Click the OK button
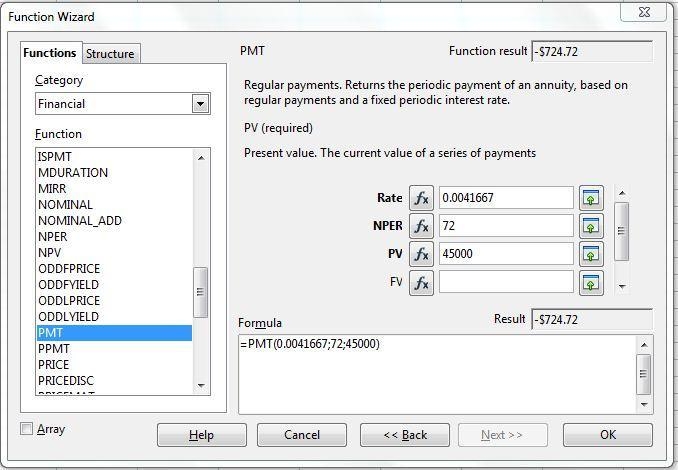This screenshot has height=470, width=678. 608,435
